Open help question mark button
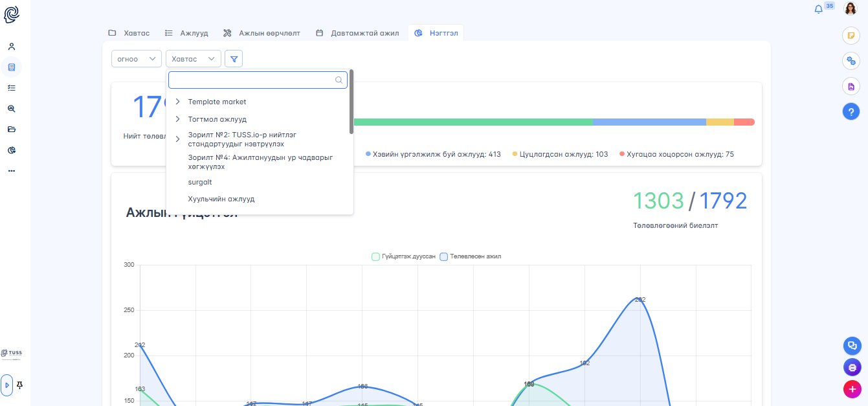Viewport: 868px width, 406px height. click(851, 111)
